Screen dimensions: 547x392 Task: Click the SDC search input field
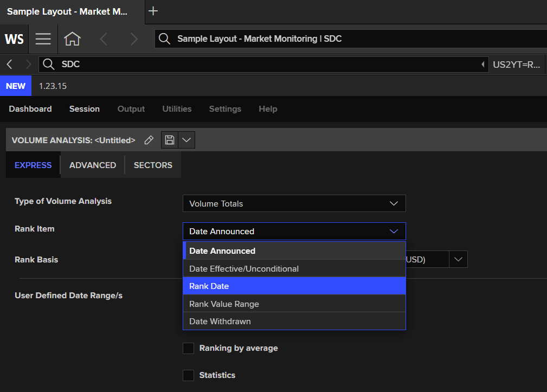coord(263,64)
